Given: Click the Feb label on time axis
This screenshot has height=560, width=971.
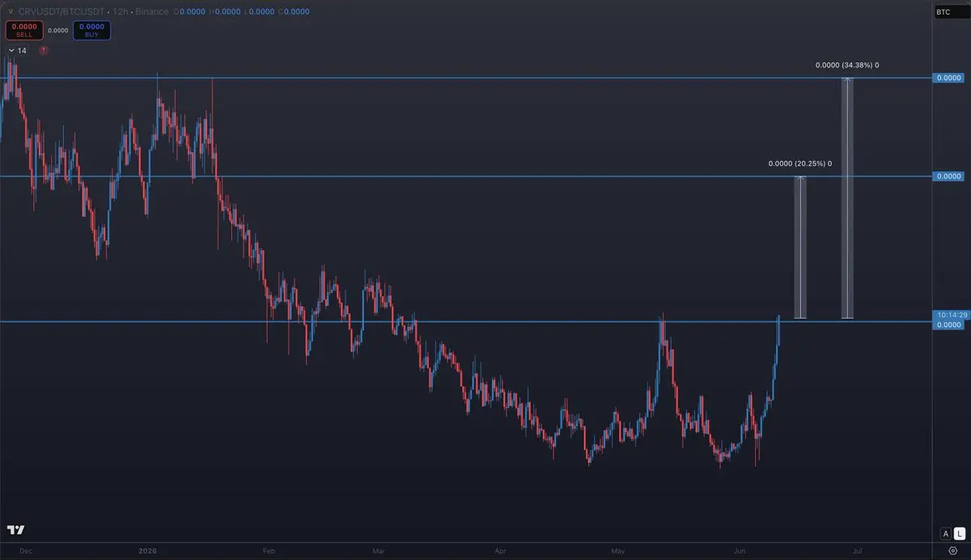Looking at the screenshot, I should tap(269, 550).
